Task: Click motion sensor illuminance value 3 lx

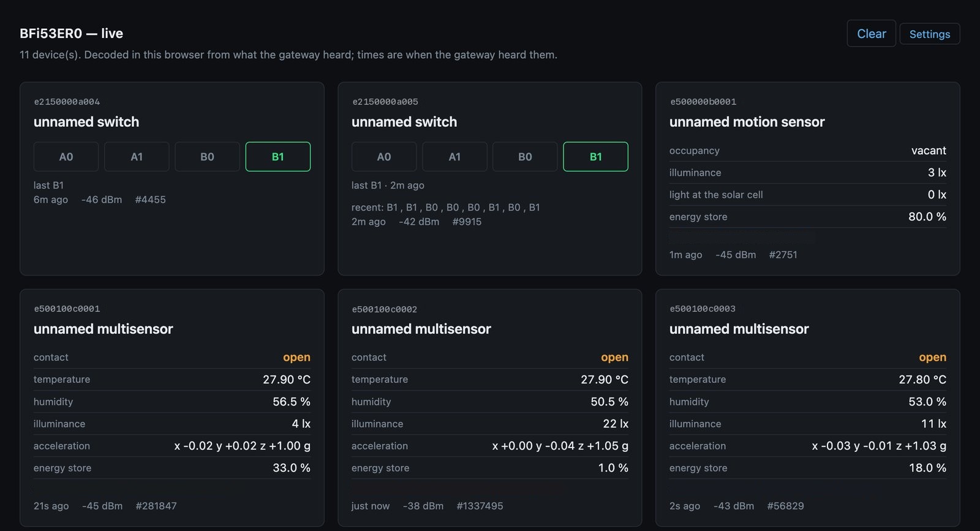Action: point(937,173)
